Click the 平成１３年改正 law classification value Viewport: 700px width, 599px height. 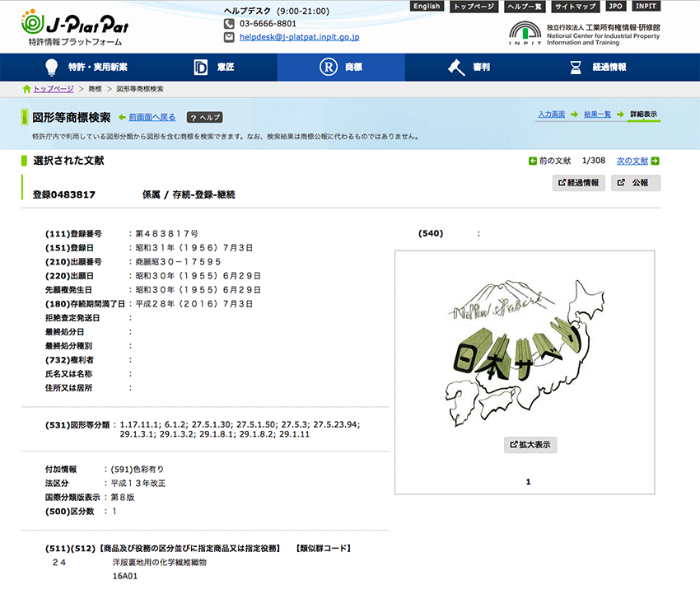coord(138,484)
